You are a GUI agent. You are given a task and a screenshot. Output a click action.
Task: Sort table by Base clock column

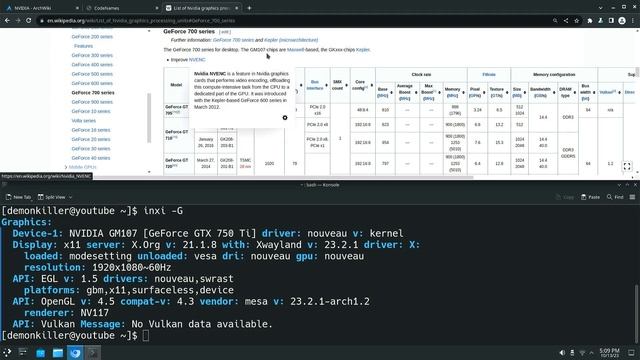pyautogui.click(x=391, y=92)
